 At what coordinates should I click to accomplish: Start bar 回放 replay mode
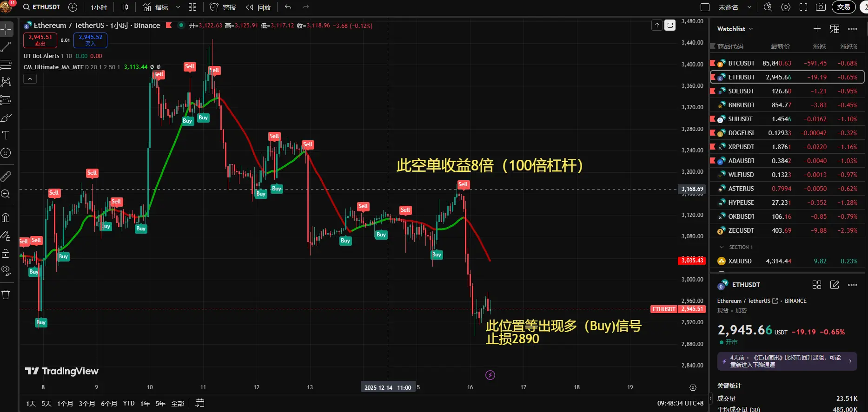tap(258, 7)
